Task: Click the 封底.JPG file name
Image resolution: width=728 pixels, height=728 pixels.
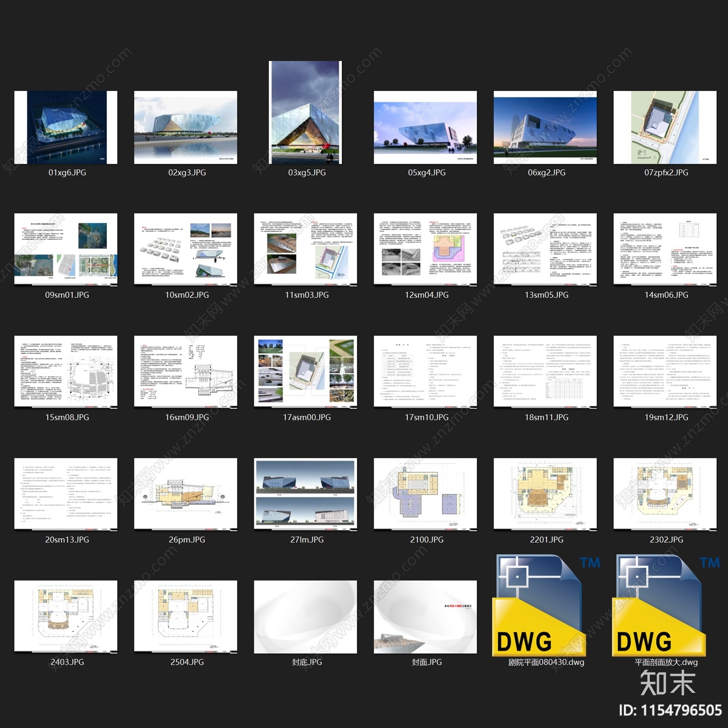Action: [x=307, y=662]
